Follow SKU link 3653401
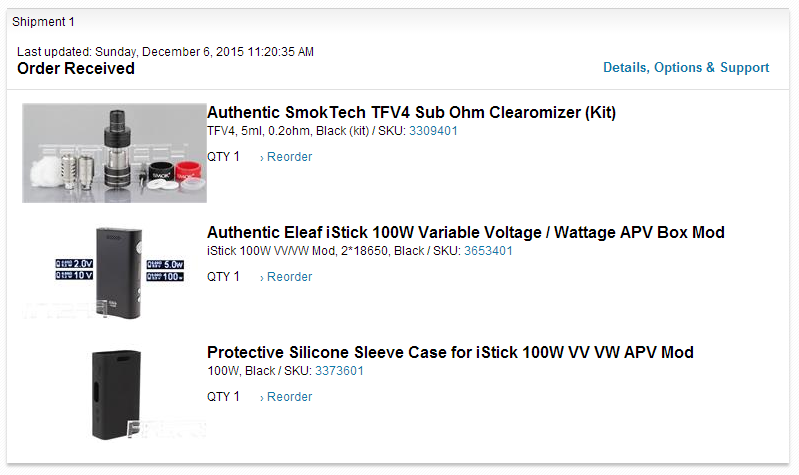The width and height of the screenshot is (799, 475). [x=488, y=251]
